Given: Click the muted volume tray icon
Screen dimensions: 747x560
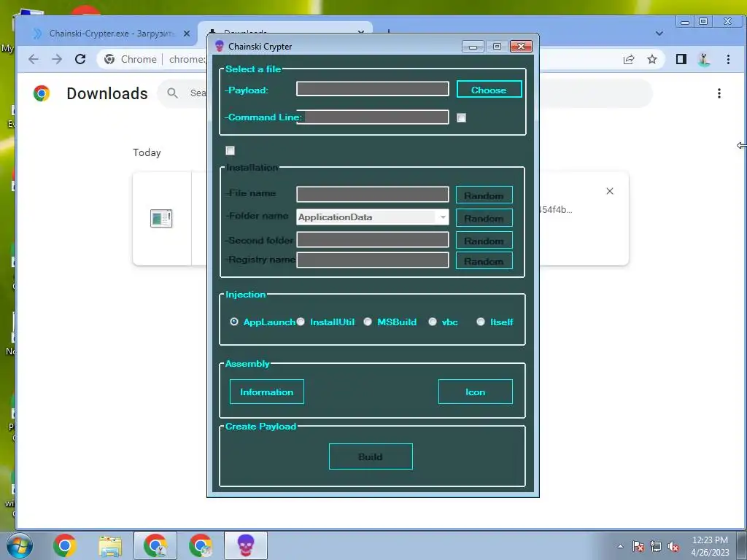Looking at the screenshot, I should (x=673, y=546).
